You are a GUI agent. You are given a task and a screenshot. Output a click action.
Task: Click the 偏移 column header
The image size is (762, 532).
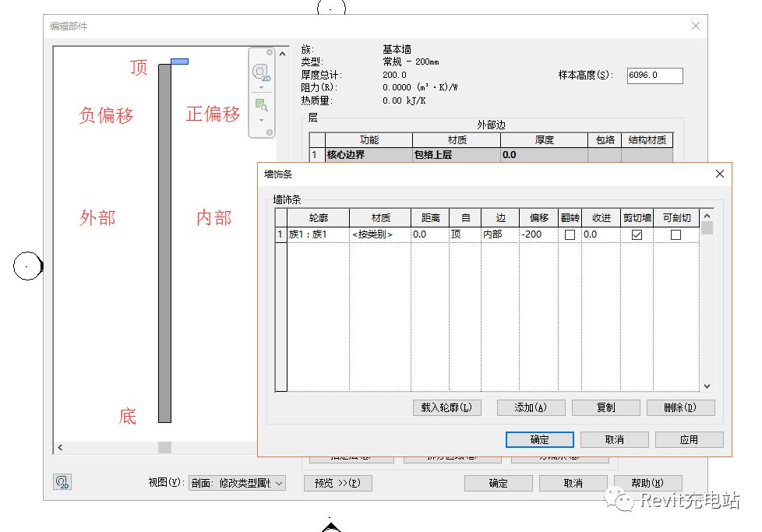tap(538, 218)
